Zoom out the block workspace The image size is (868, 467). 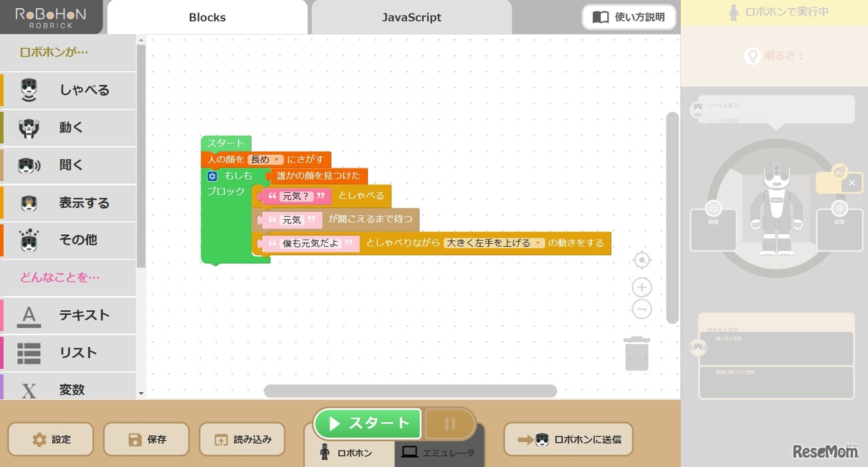point(642,310)
